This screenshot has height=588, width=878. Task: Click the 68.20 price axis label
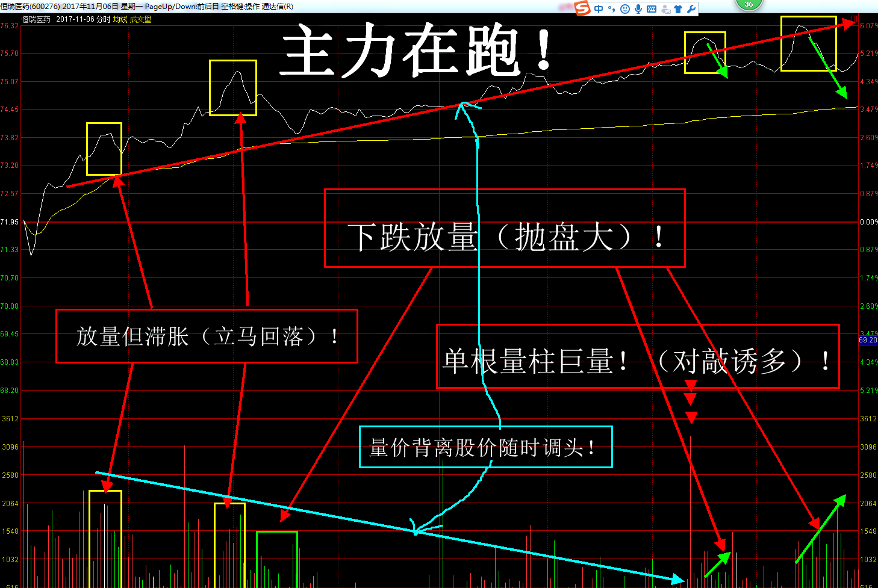[x=9, y=391]
